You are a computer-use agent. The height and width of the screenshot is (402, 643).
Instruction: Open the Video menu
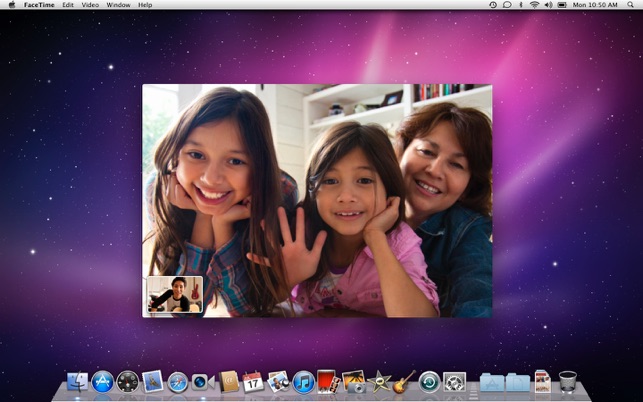coord(90,5)
